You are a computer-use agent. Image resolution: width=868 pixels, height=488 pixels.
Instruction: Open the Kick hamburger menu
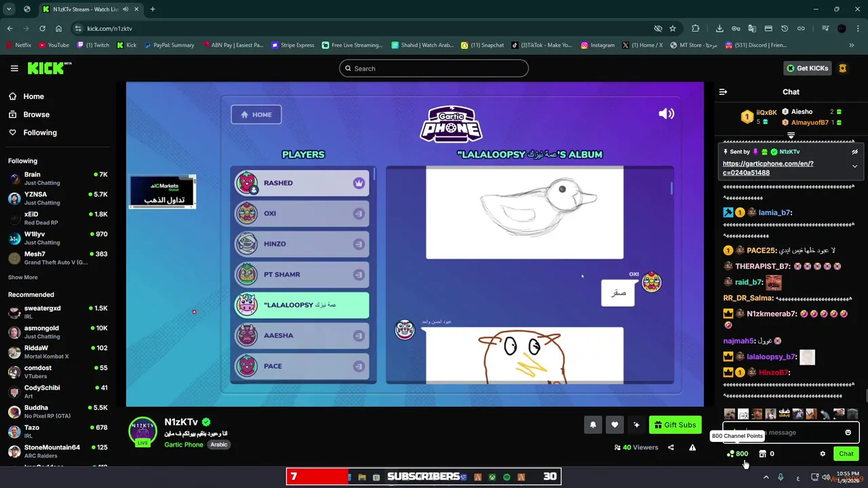point(14,68)
